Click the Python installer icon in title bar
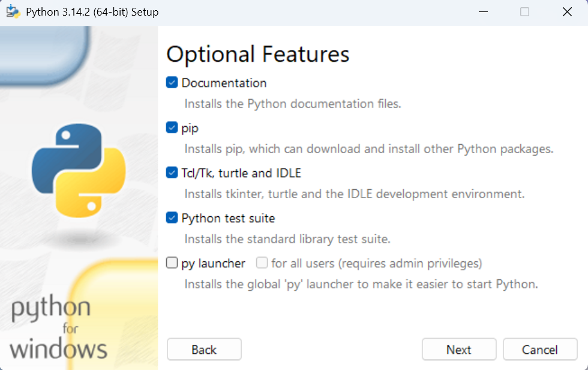This screenshot has width=588, height=370. point(13,12)
